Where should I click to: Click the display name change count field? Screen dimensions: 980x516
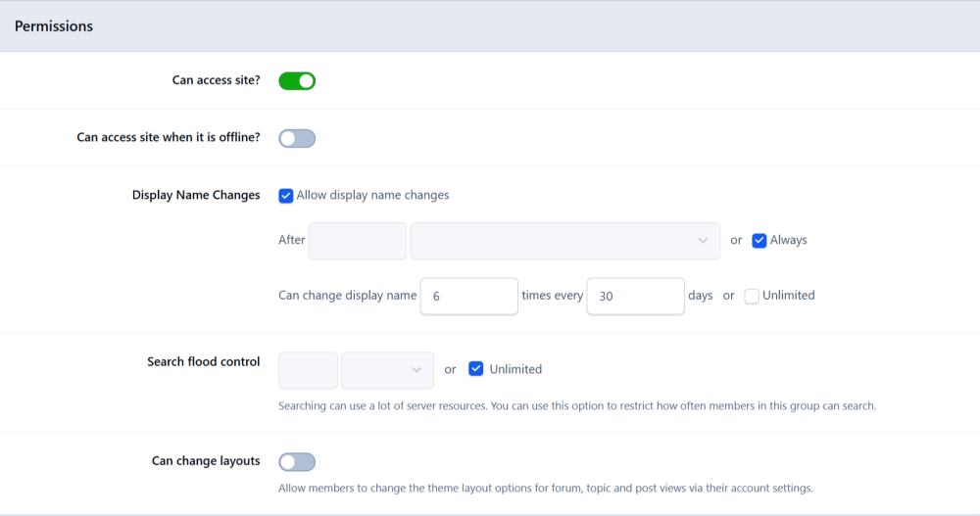pos(468,296)
